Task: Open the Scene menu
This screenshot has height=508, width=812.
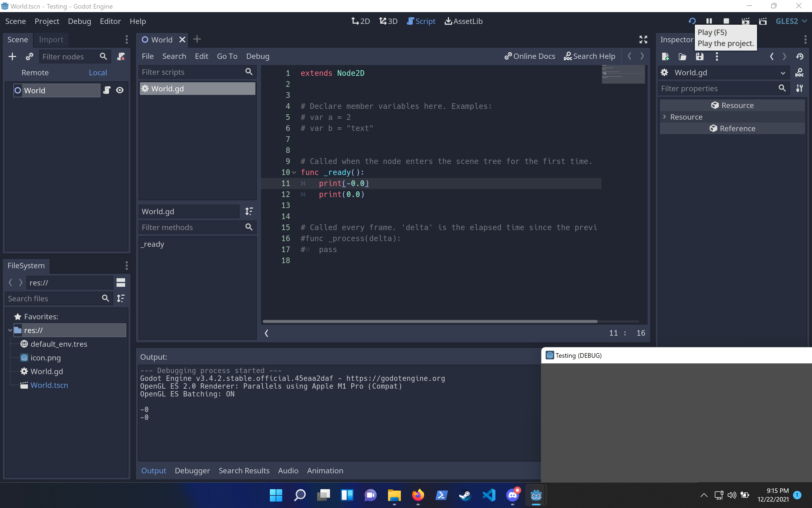Action: [x=15, y=21]
